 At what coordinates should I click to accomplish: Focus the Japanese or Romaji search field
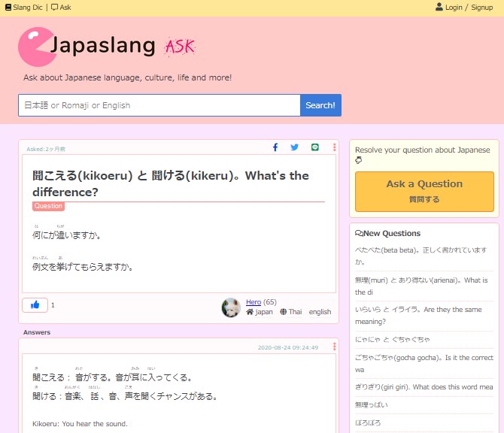pos(159,105)
